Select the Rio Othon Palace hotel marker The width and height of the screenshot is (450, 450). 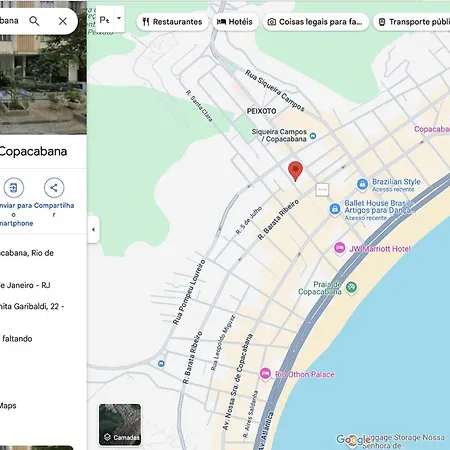point(265,374)
